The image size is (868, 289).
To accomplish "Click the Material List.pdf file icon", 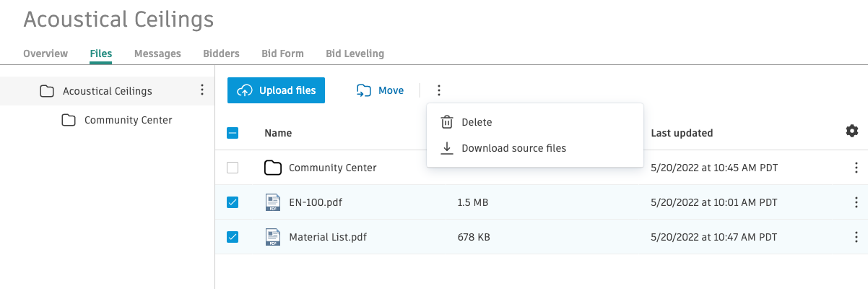I will [273, 236].
